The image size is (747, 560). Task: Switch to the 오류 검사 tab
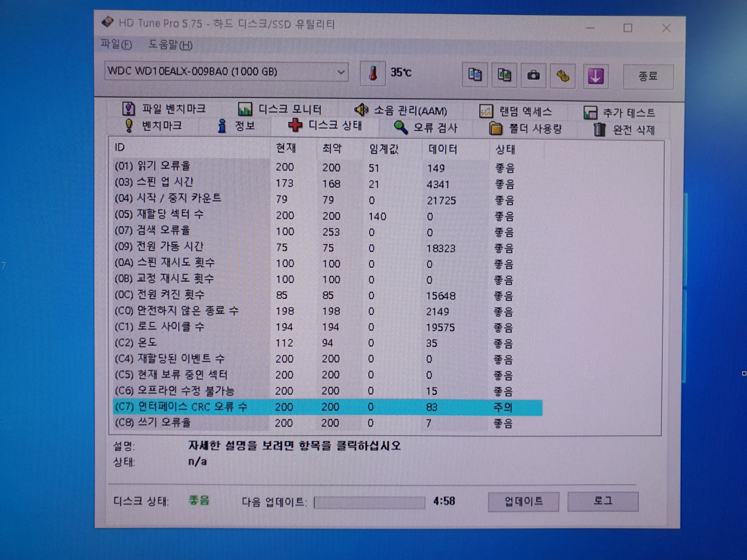coord(426,128)
